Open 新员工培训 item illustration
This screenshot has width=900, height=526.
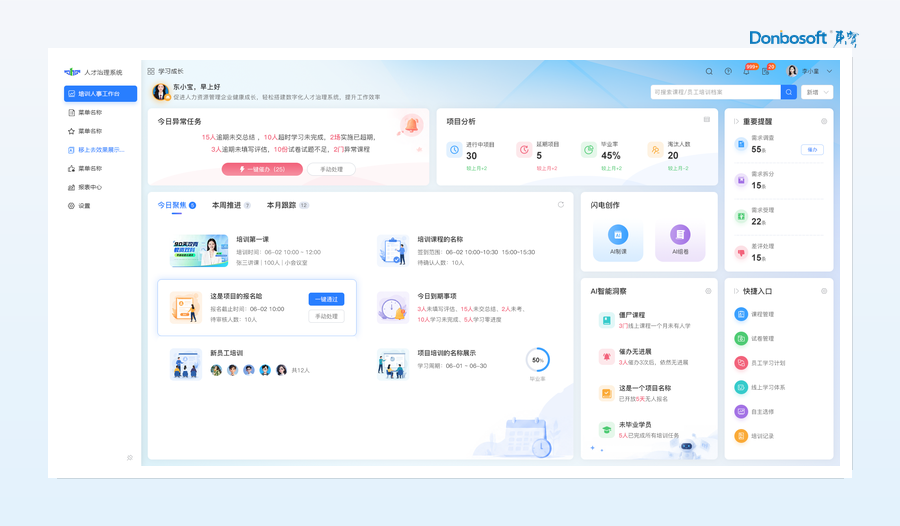click(x=186, y=363)
